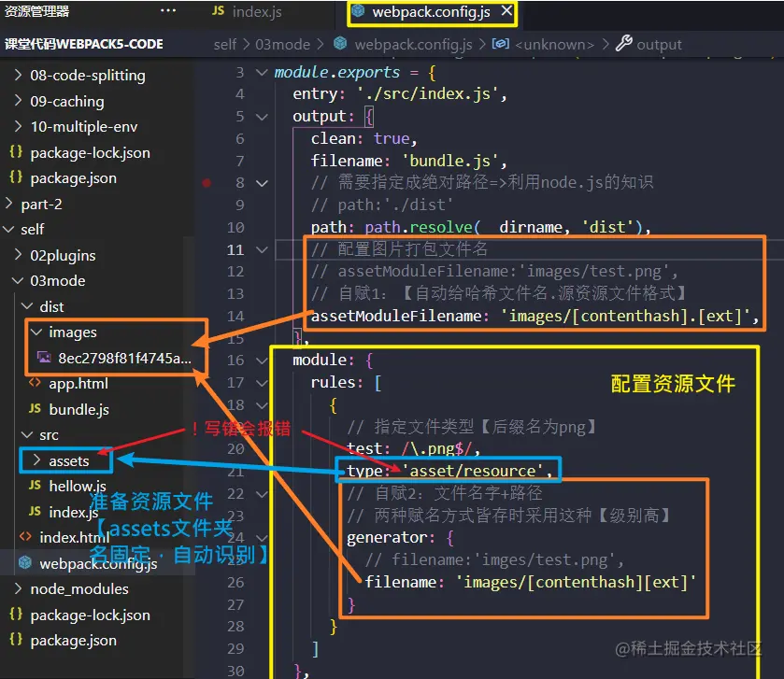This screenshot has width=784, height=679.
Task: Click the 'output' breadcrumb item
Action: coord(659,45)
